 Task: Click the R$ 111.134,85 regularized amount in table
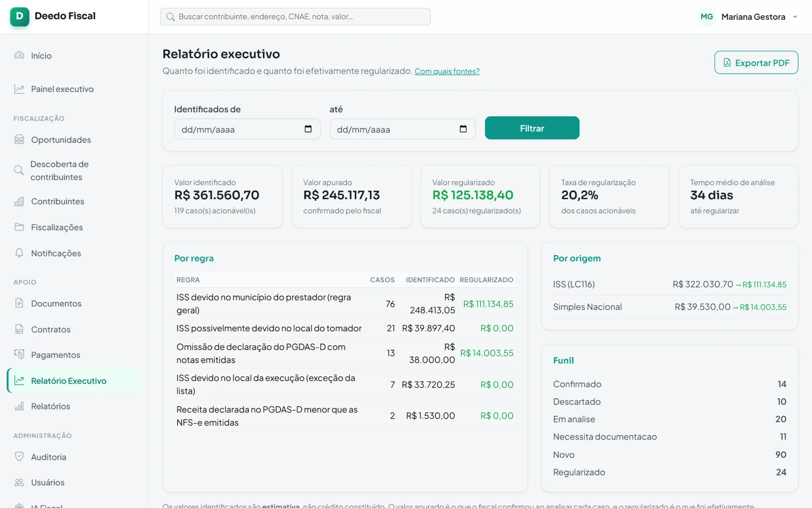coord(488,304)
